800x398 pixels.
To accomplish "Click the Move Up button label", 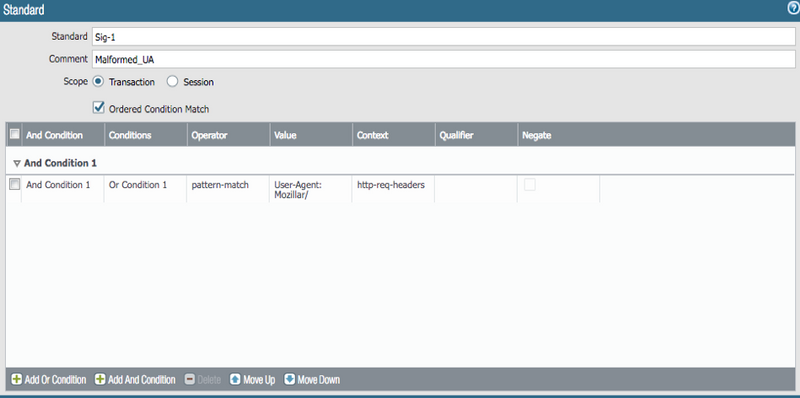I will click(x=259, y=380).
